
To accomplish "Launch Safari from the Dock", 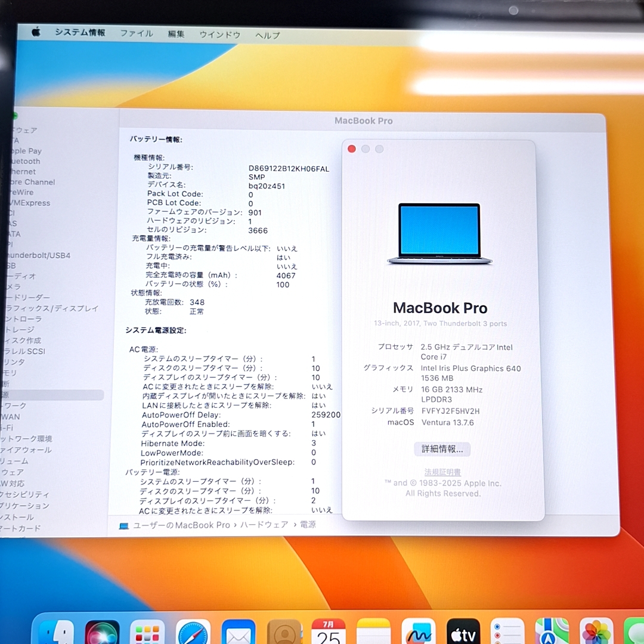I will point(193,633).
